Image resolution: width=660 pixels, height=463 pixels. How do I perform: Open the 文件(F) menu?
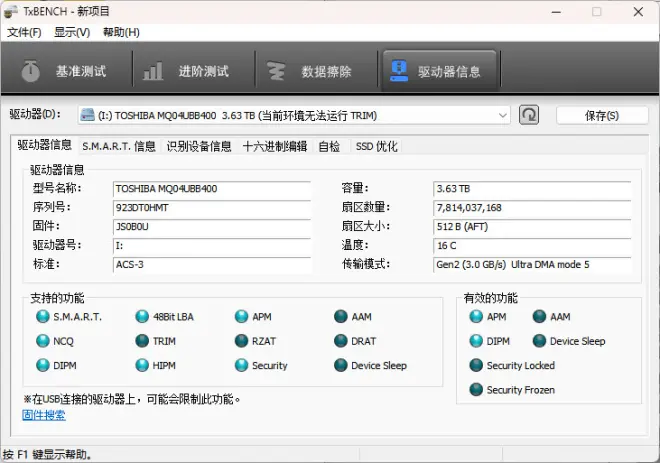coord(24,32)
